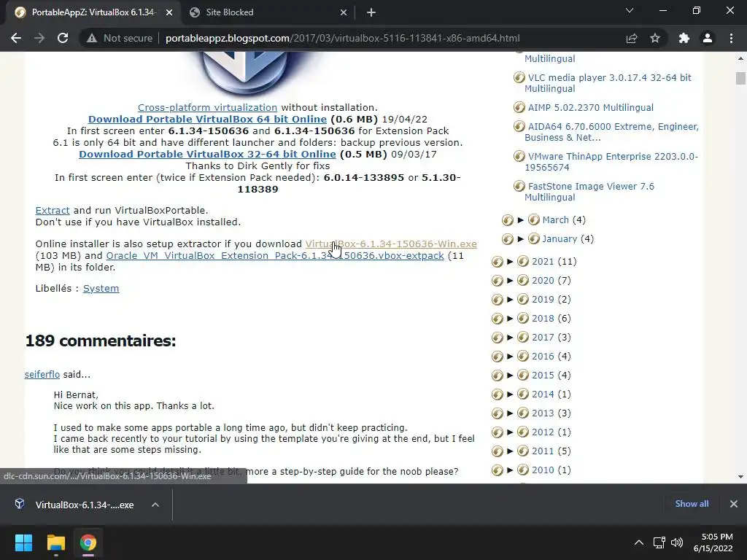Open seiferflo commenter profile link
Image resolution: width=747 pixels, height=560 pixels.
point(42,375)
